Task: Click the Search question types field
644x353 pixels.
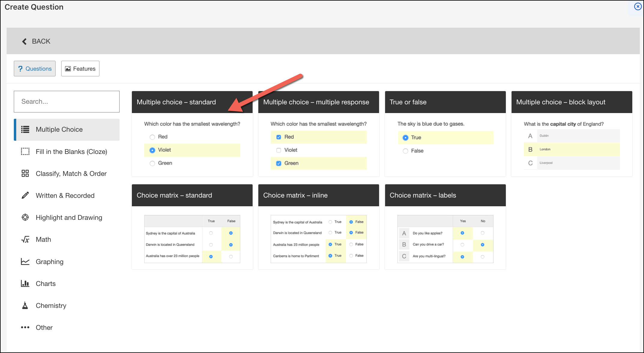Action: point(67,102)
